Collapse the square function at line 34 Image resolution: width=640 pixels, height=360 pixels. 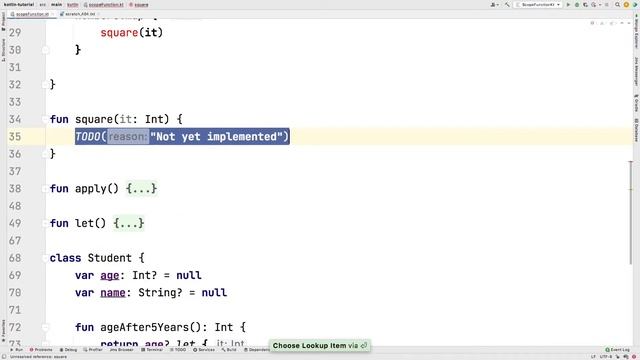pos(45,119)
